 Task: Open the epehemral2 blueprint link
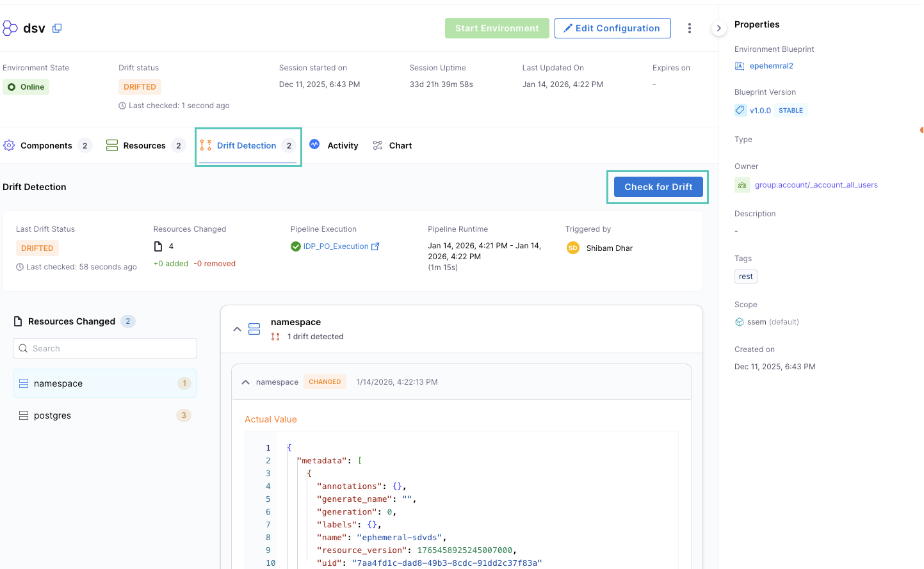pyautogui.click(x=771, y=66)
